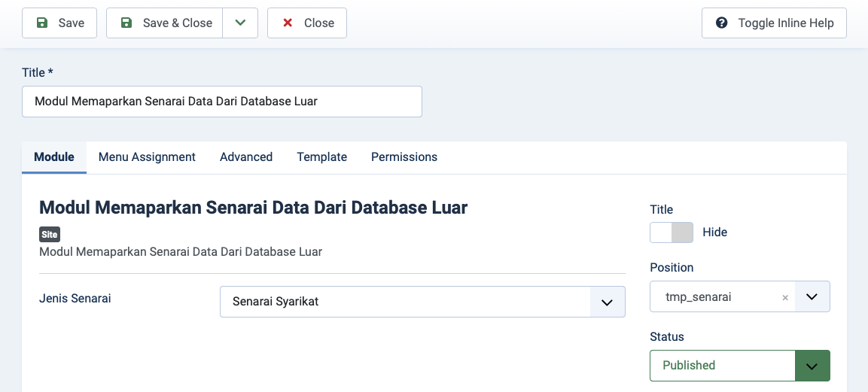Click the floppy disk icon on Save
This screenshot has width=868, height=392.
(x=41, y=23)
